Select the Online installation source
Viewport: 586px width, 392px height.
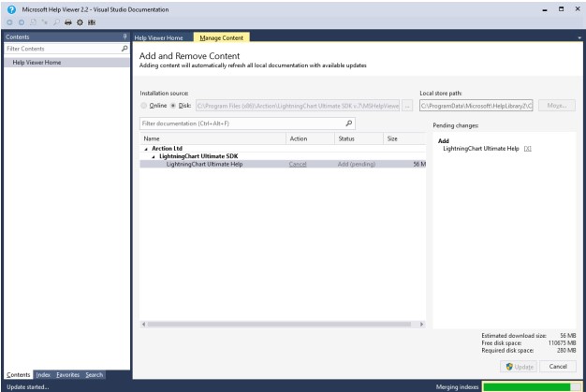coord(144,106)
